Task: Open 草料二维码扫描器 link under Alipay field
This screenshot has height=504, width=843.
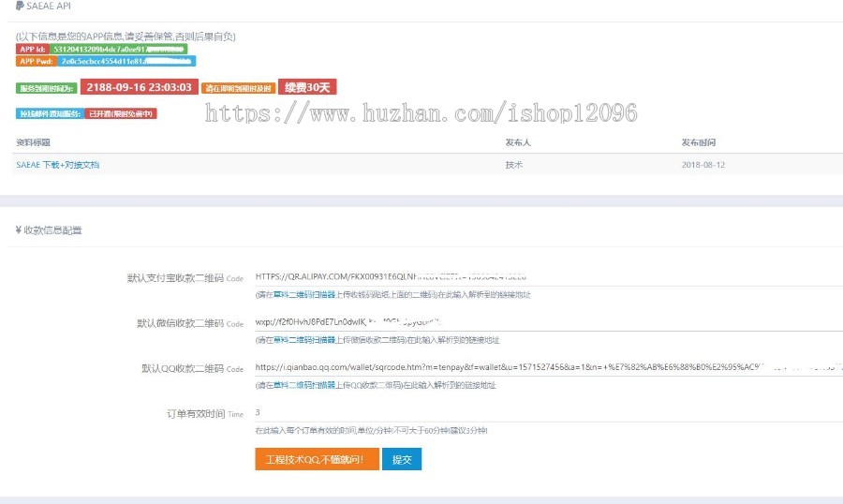Action: 304,295
